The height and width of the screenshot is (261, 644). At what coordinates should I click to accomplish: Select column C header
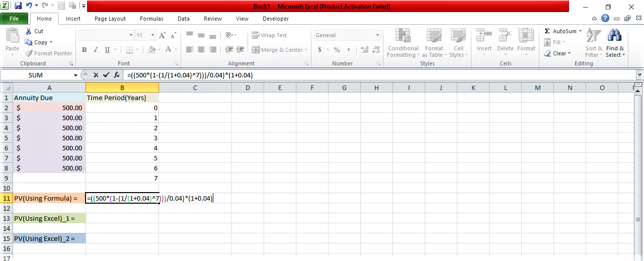pos(195,88)
